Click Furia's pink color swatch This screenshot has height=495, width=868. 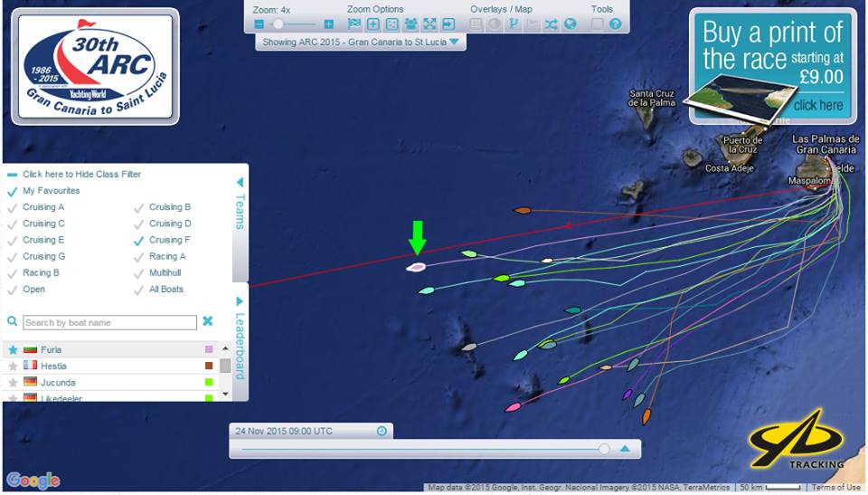pyautogui.click(x=209, y=349)
